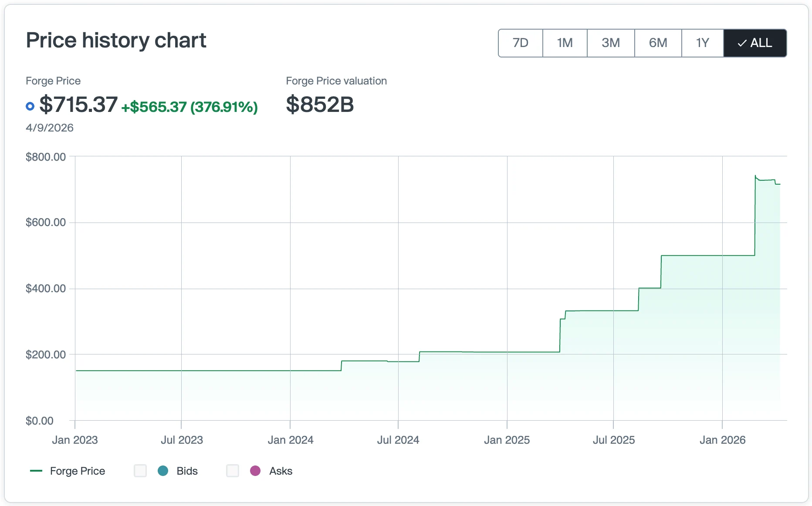The width and height of the screenshot is (812, 506).
Task: Click the Price history chart title
Action: (116, 40)
